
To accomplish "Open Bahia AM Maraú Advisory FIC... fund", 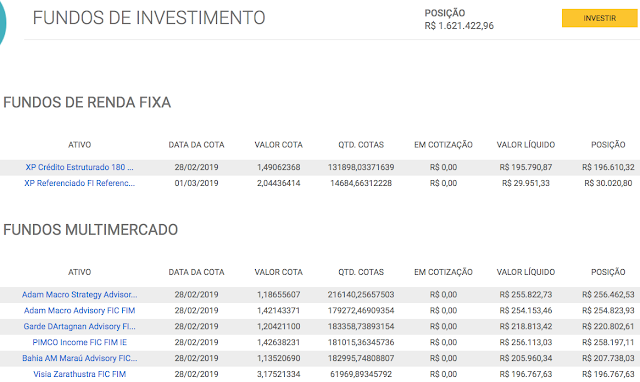I will pos(80,358).
